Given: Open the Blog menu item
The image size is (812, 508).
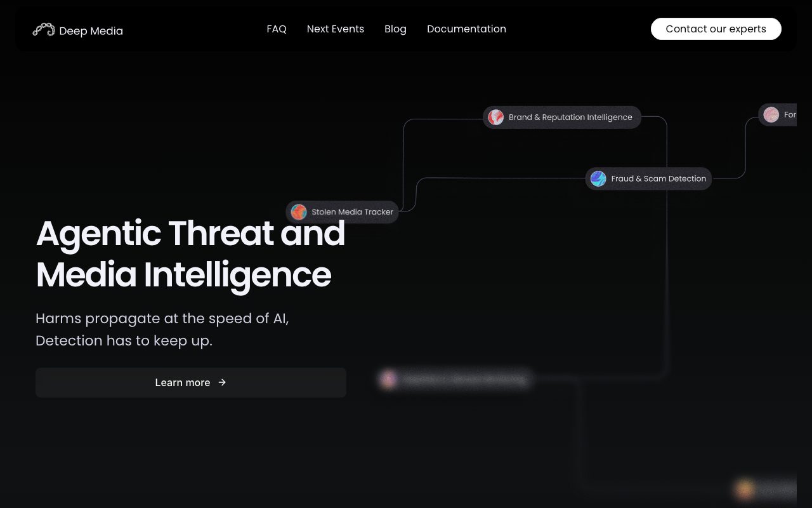Looking at the screenshot, I should [395, 29].
